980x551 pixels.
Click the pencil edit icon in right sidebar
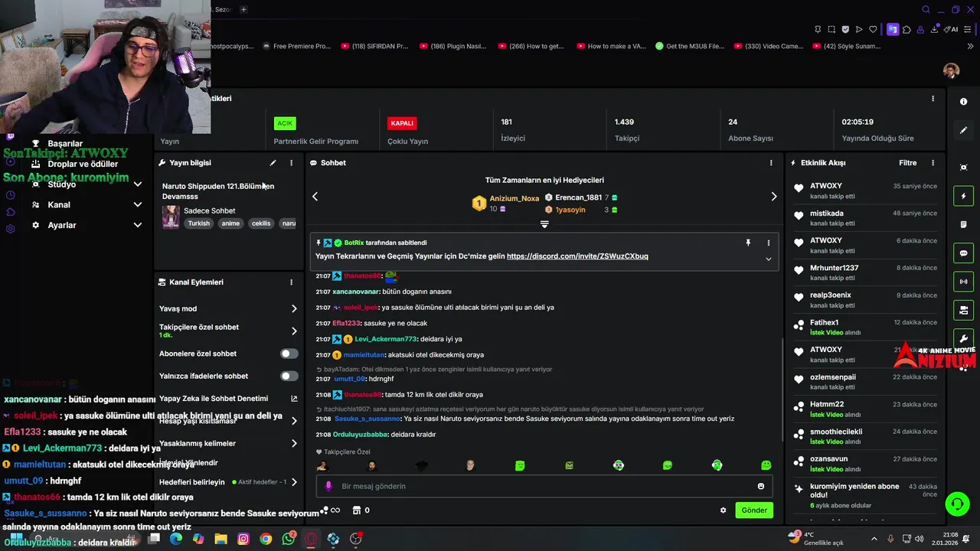coord(963,130)
